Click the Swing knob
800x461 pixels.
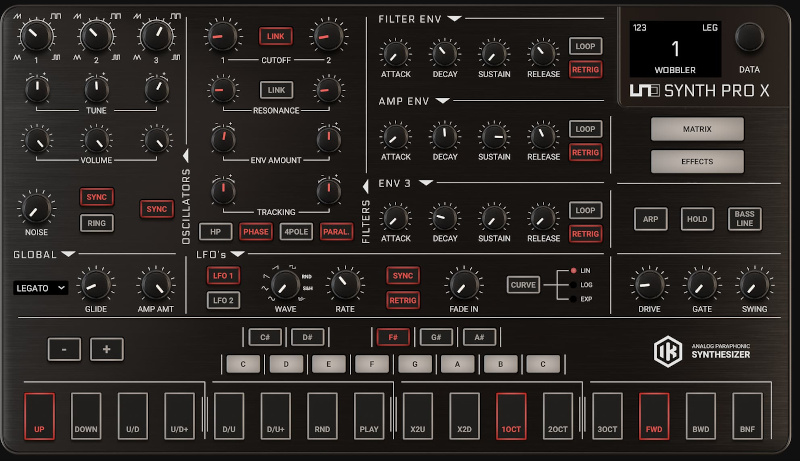pyautogui.click(x=754, y=285)
